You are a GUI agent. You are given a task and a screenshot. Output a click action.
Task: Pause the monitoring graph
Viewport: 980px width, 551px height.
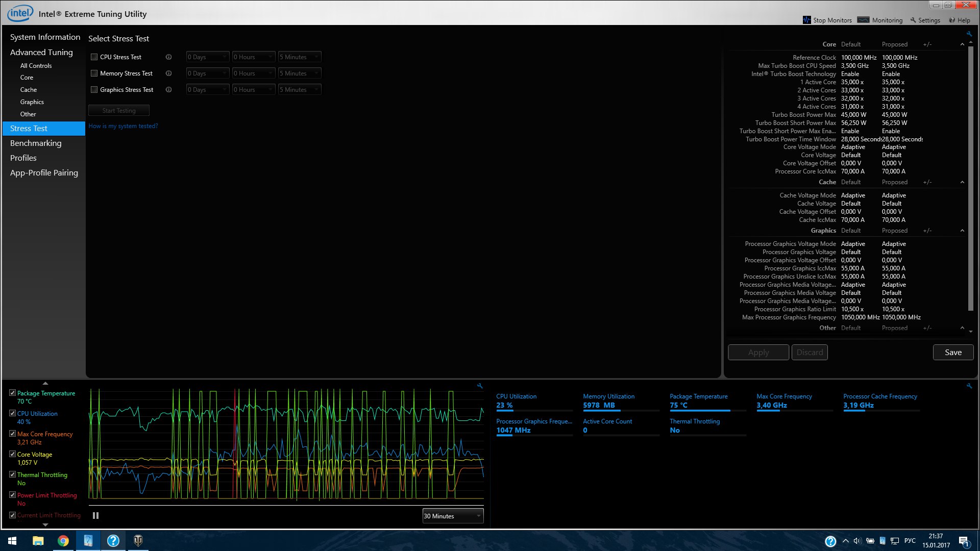95,516
